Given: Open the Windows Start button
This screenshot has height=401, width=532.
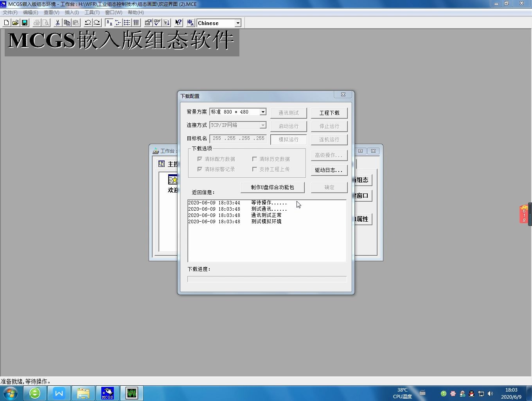Looking at the screenshot, I should click(x=11, y=393).
